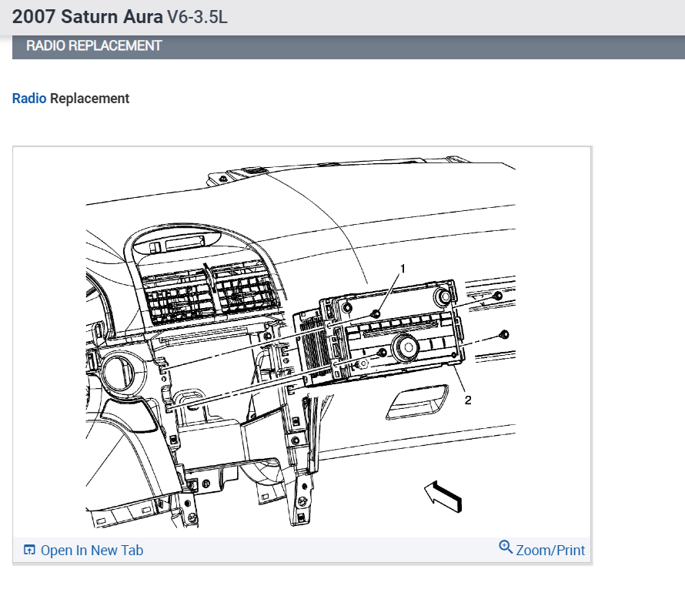Click the word Replacement in the heading
685x616 pixels.
click(x=89, y=99)
